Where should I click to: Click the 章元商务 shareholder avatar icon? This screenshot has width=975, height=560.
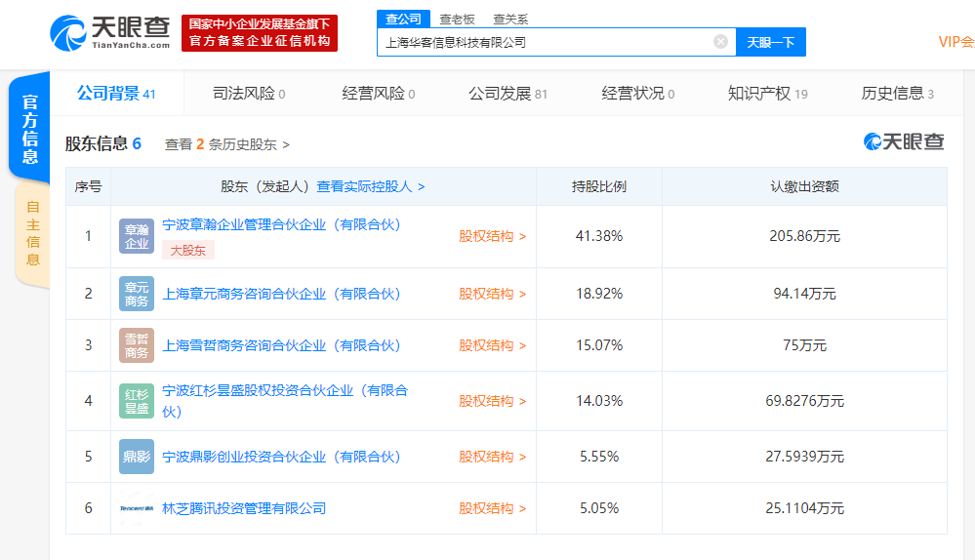point(137,294)
